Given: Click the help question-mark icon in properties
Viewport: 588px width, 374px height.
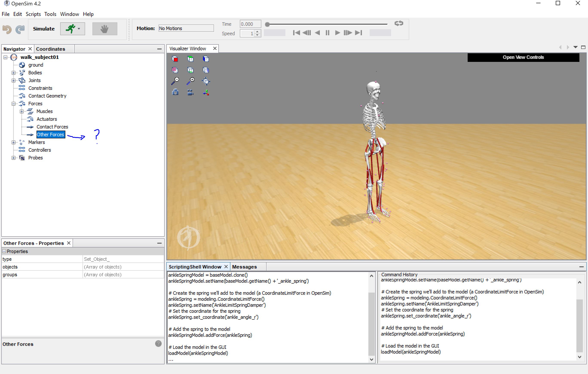Looking at the screenshot, I should pyautogui.click(x=158, y=343).
